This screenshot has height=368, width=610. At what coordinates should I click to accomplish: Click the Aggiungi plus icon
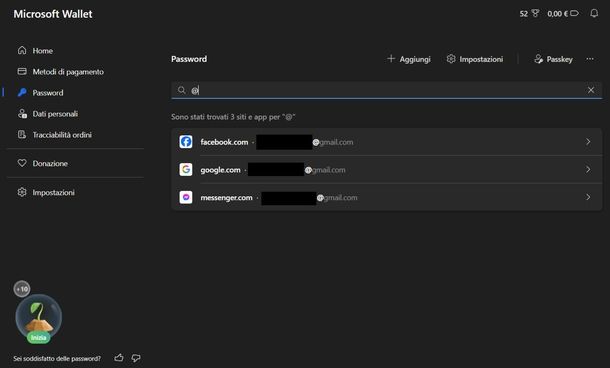(x=391, y=59)
